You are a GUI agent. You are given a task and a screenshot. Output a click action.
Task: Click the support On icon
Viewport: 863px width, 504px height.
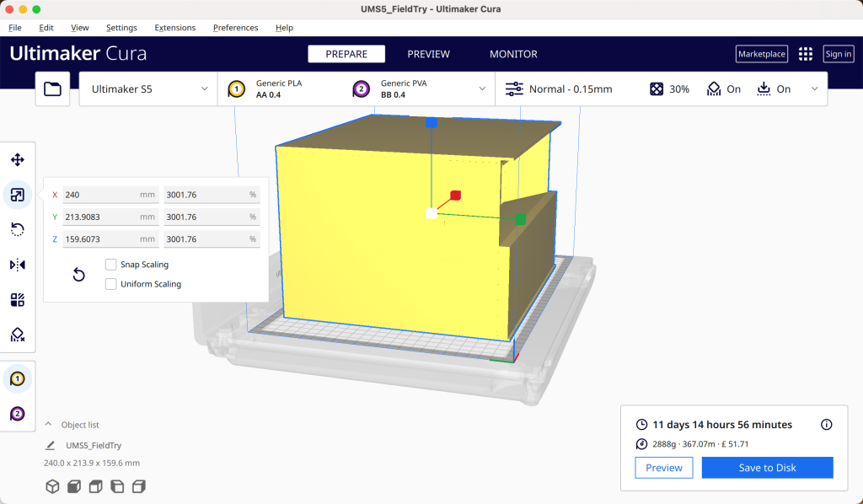coord(714,89)
